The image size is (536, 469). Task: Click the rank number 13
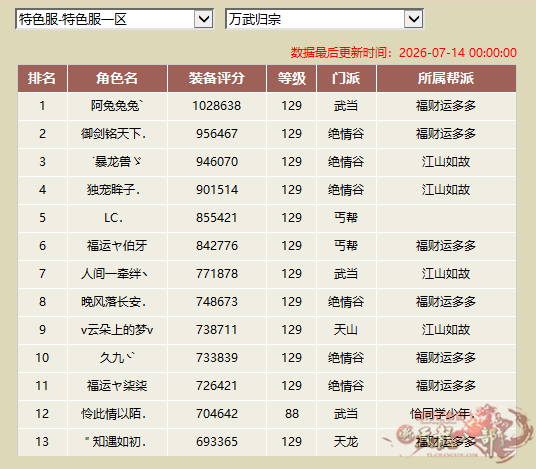point(42,442)
